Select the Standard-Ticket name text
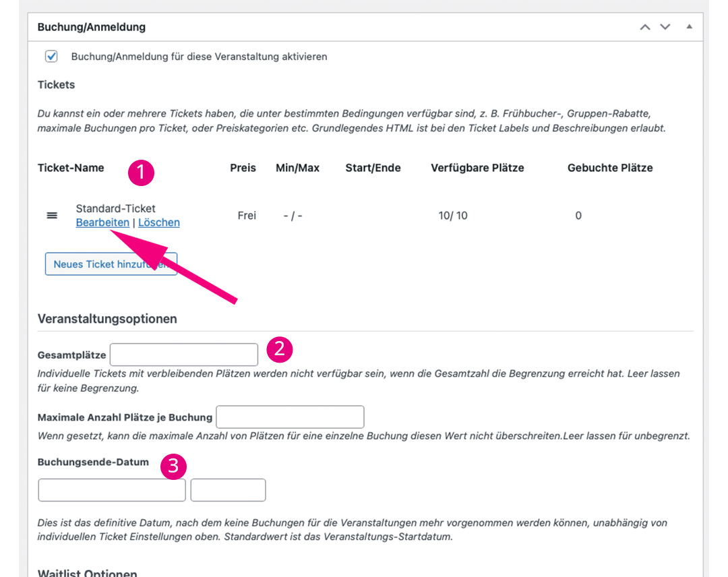Screen dimensions: 728x577 coord(115,208)
